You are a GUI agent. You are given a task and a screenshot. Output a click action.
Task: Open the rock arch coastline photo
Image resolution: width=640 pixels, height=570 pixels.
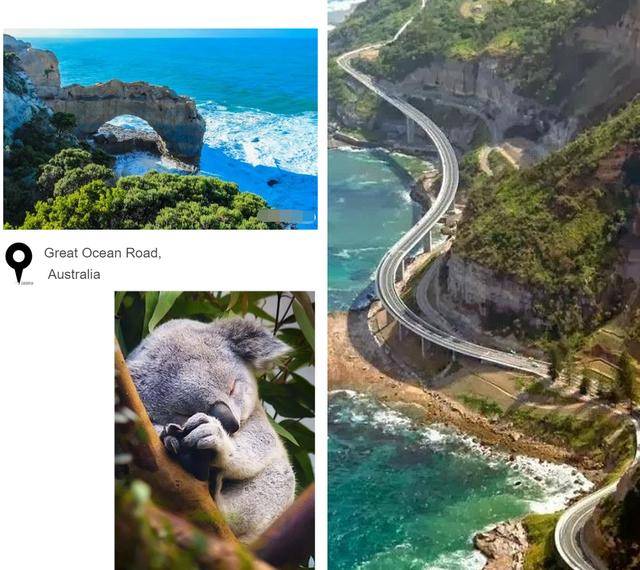[x=160, y=129]
